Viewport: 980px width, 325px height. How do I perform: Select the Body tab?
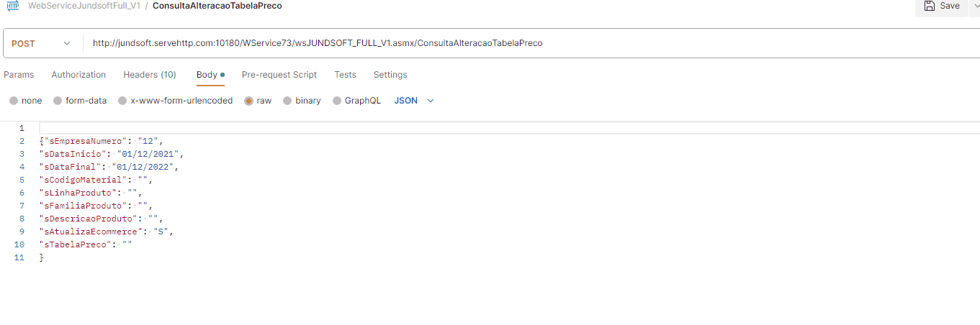pos(207,75)
